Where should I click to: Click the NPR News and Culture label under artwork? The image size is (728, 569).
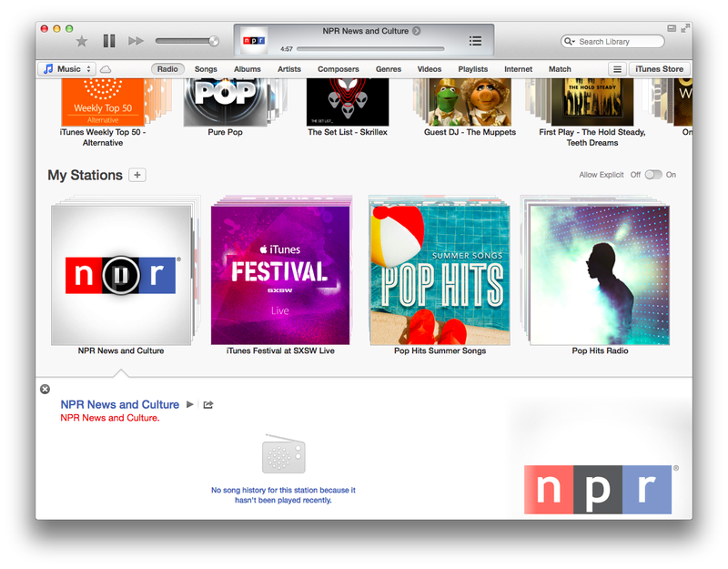click(121, 351)
